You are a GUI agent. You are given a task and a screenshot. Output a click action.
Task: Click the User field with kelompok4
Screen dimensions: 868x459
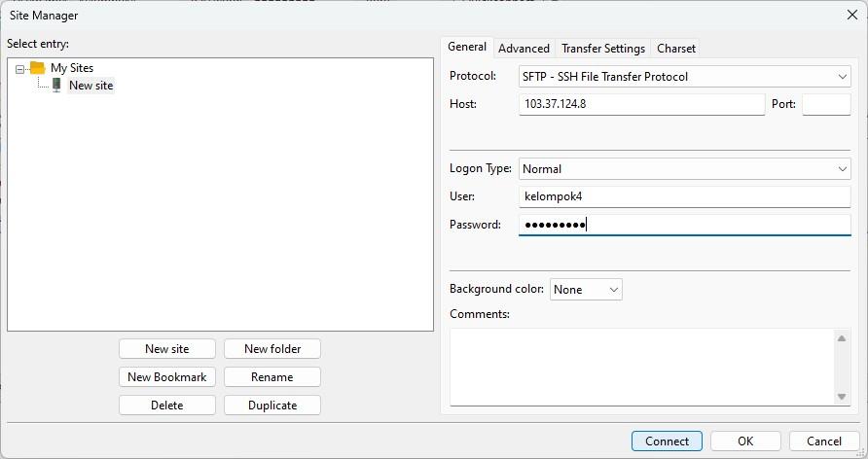[685, 196]
